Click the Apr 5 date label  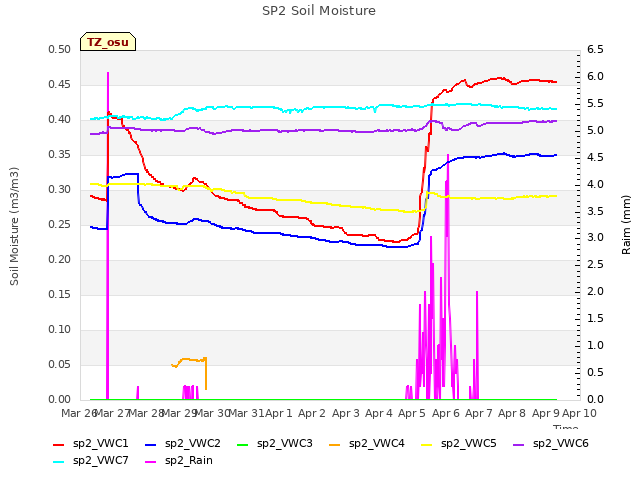point(412,413)
